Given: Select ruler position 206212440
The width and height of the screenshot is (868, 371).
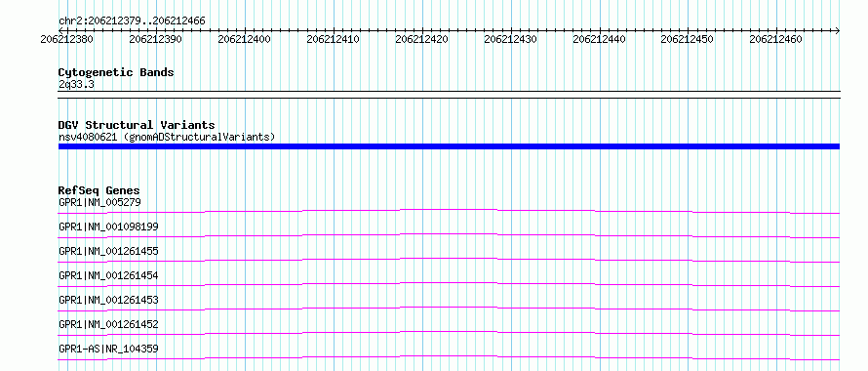Looking at the screenshot, I should click(x=600, y=39).
